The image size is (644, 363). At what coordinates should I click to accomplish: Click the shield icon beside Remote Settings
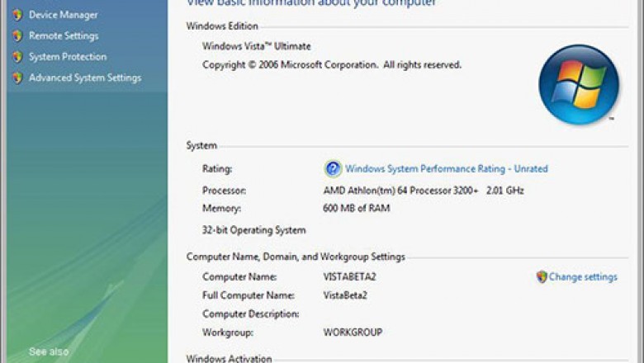click(x=17, y=36)
